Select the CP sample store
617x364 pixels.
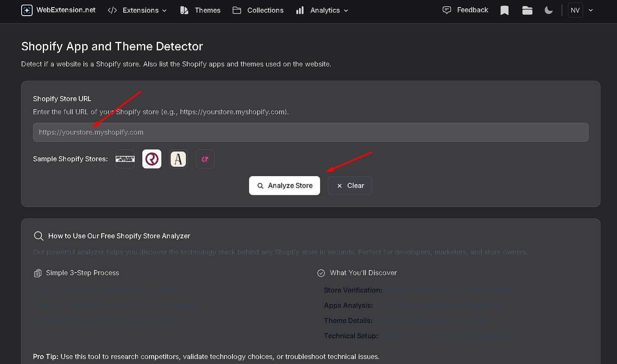click(x=205, y=159)
